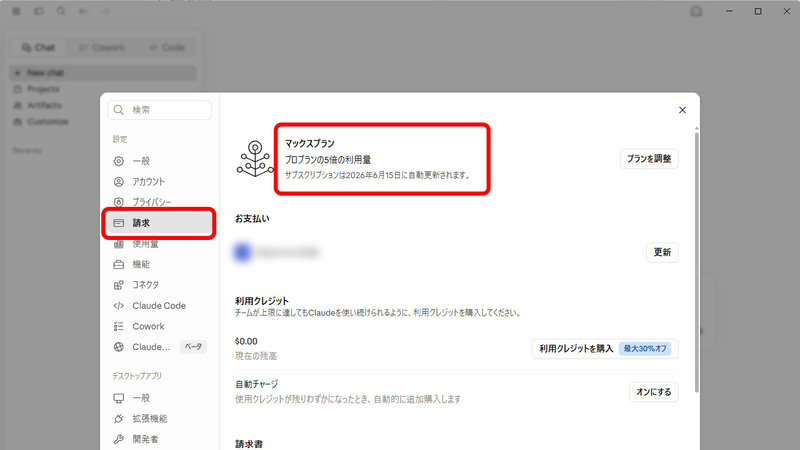Open the first 一般 settings with gear icon

coord(160,161)
